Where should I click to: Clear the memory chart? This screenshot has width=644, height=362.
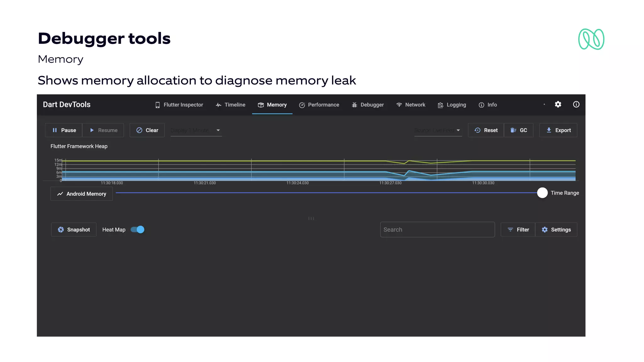(x=147, y=130)
